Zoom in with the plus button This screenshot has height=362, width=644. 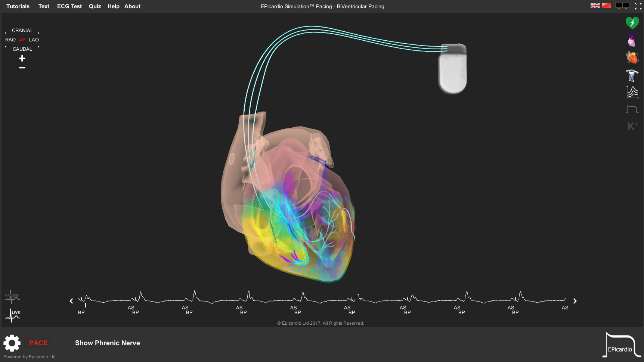tap(22, 59)
